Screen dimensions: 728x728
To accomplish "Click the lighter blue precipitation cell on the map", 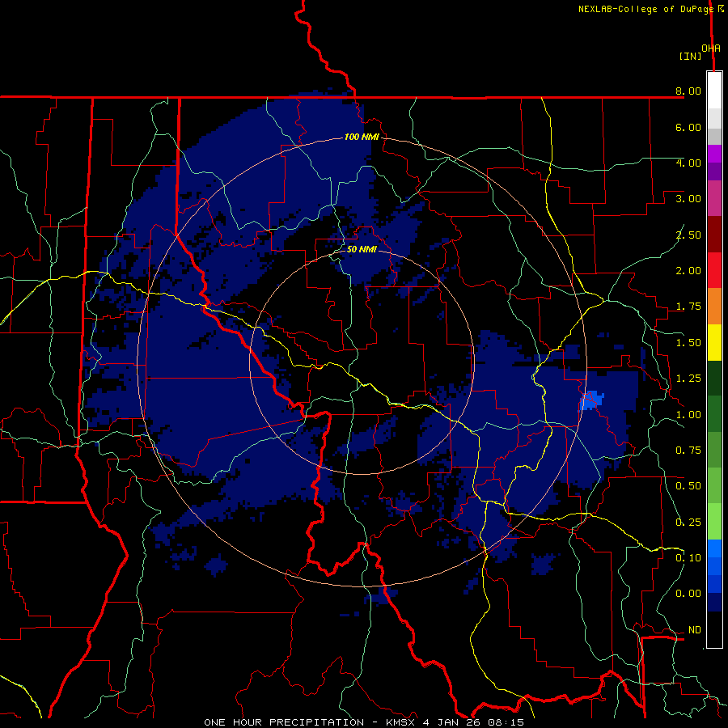I will click(x=591, y=400).
